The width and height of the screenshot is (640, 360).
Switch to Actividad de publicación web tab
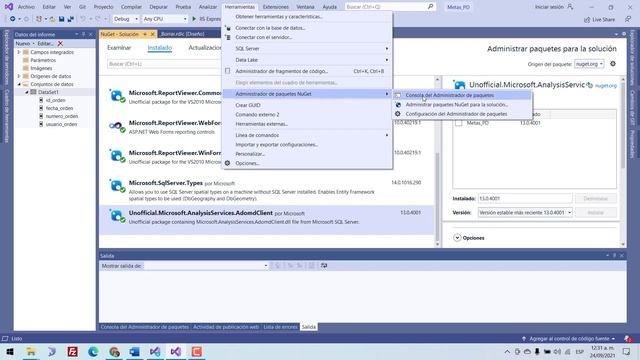point(226,327)
